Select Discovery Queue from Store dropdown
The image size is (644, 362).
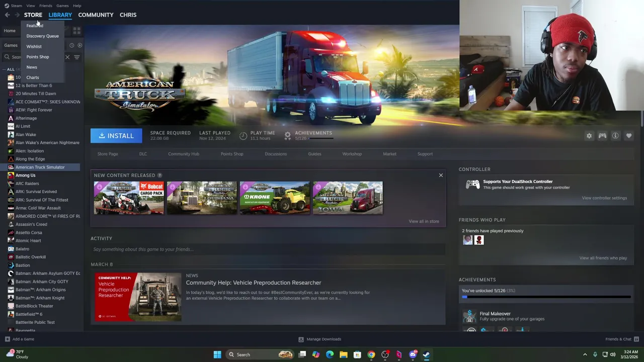click(x=42, y=36)
